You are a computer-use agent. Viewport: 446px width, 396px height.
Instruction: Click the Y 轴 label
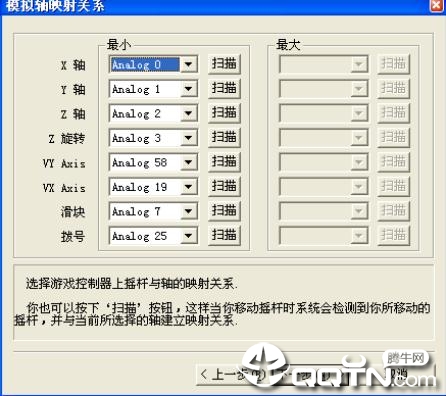coord(73,90)
